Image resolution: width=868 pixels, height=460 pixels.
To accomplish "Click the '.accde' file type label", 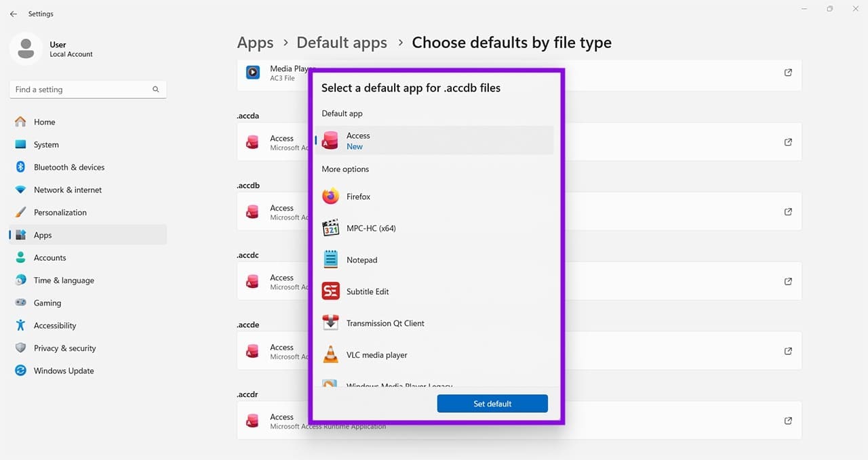I will click(248, 325).
